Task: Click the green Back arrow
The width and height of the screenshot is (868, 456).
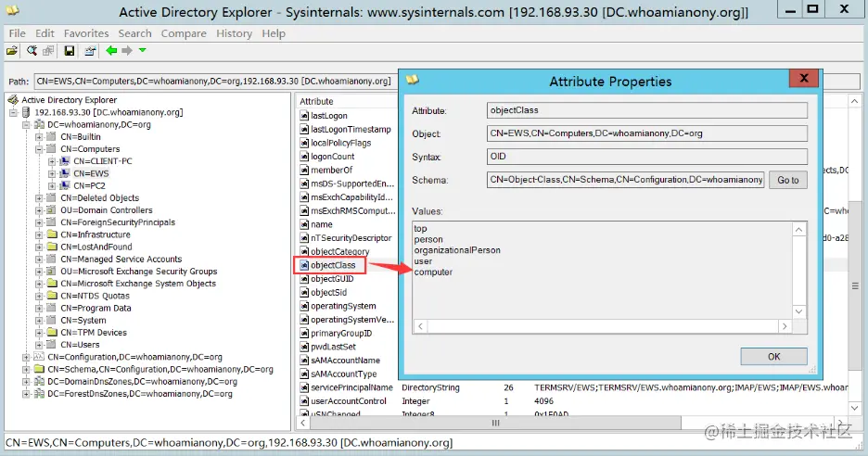Action: pyautogui.click(x=112, y=50)
